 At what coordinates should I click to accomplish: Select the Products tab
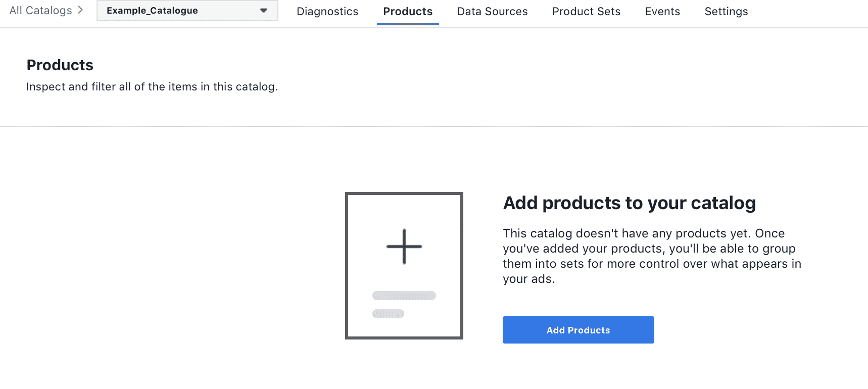tap(408, 12)
